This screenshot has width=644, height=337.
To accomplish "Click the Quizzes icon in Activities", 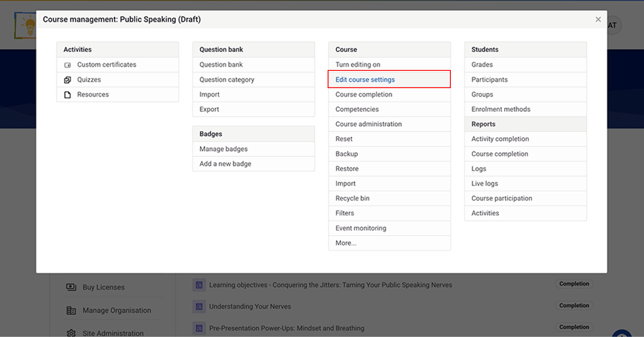I will (67, 80).
